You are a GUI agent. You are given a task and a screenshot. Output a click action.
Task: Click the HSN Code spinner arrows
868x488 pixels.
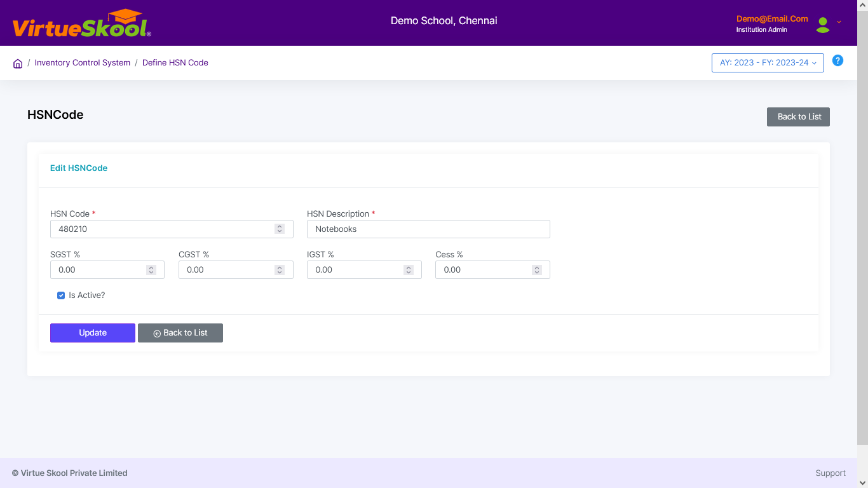(x=280, y=229)
